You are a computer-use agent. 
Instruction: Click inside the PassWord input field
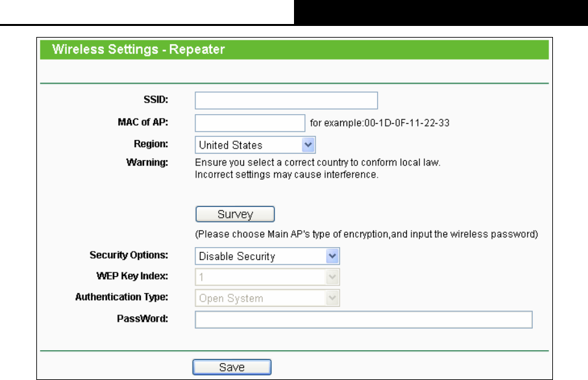363,320
